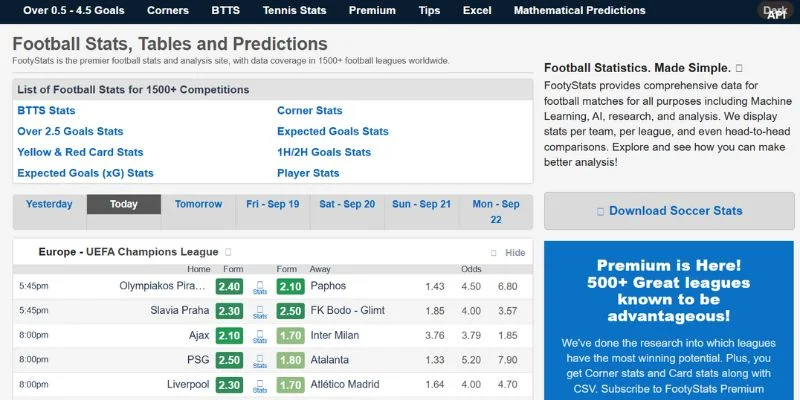Open Stats icon for Slavia Praha match
800x400 pixels.
tap(260, 311)
